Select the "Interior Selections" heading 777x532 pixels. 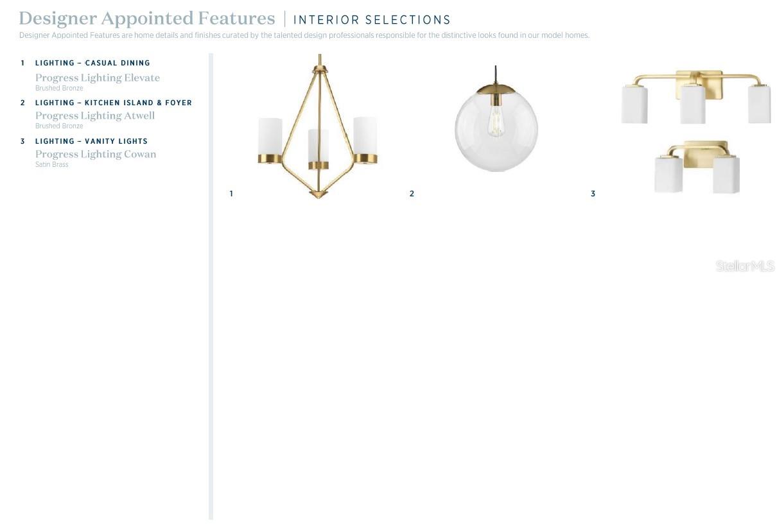coord(372,20)
